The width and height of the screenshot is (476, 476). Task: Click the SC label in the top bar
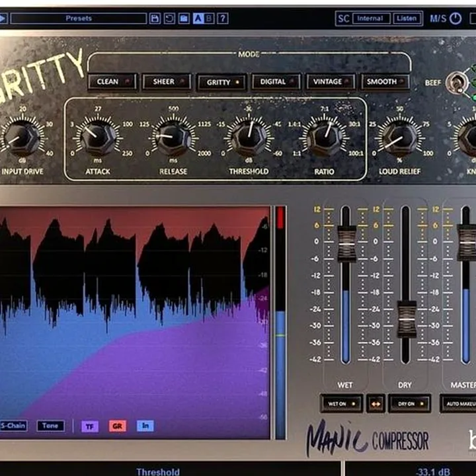pyautogui.click(x=344, y=19)
